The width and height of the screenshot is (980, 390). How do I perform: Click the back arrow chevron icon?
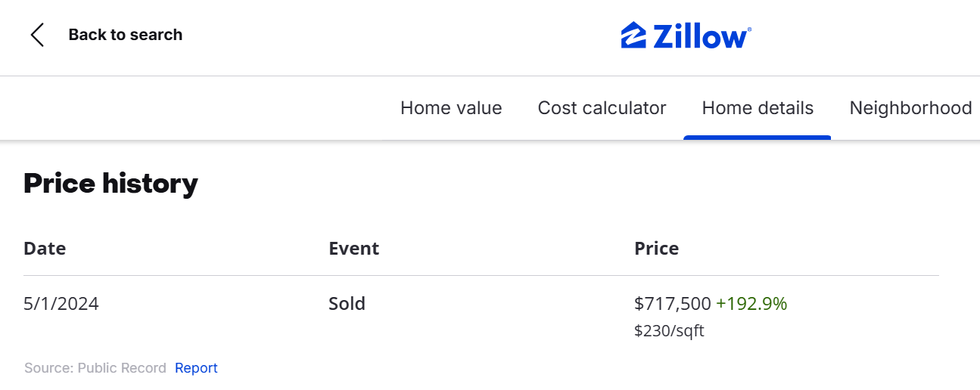(37, 35)
